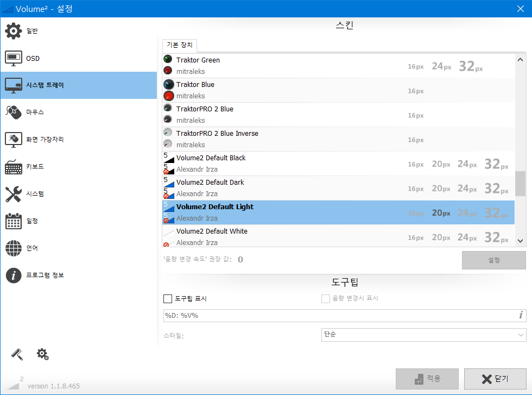
Task: Click the double-gear advanced settings icon
Action: (43, 354)
